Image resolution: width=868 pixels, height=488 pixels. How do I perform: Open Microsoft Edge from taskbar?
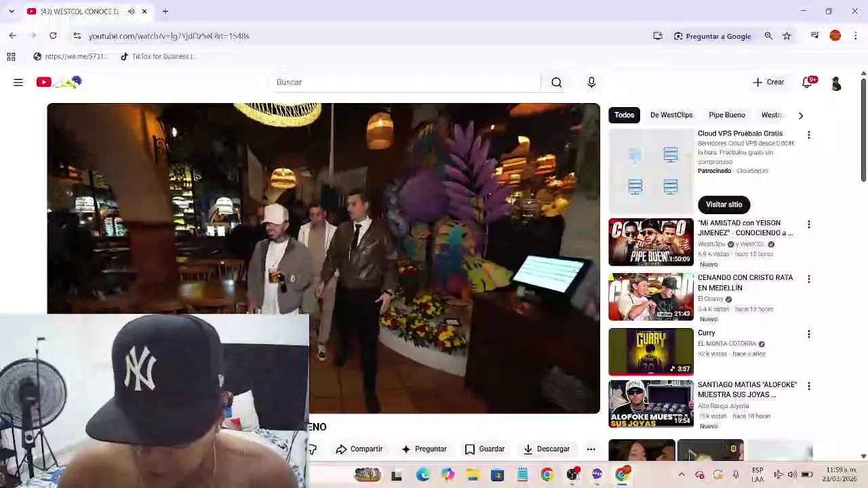coord(422,475)
